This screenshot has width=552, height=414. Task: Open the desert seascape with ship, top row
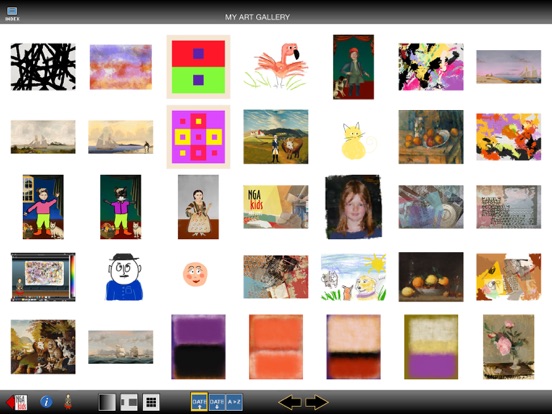click(509, 67)
